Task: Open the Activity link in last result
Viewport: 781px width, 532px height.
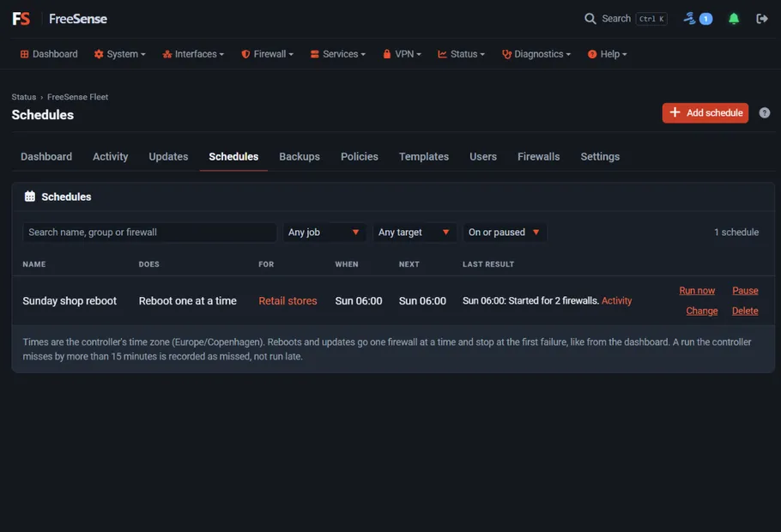Action: point(616,301)
